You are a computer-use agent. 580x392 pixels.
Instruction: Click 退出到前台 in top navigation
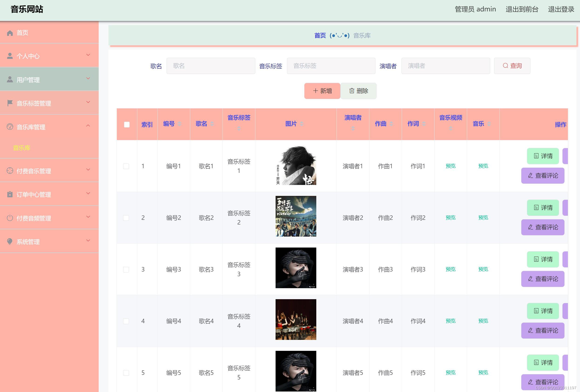522,9
